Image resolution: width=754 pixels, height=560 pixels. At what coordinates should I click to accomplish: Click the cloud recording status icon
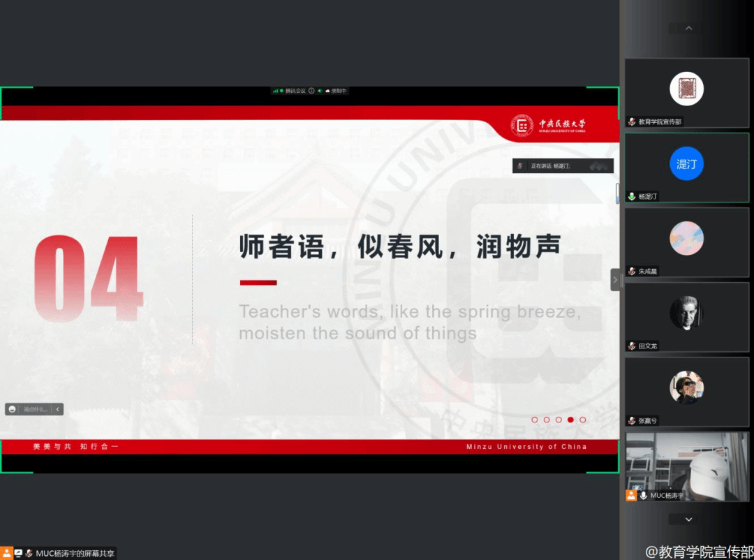pyautogui.click(x=327, y=91)
